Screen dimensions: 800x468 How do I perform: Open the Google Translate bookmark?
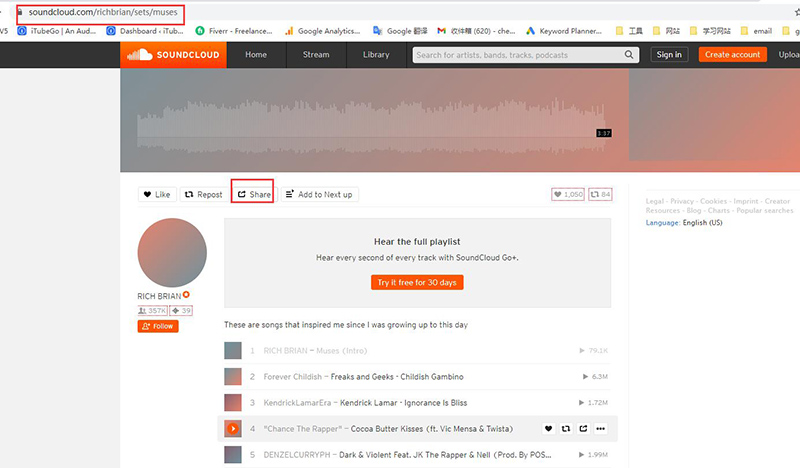coord(400,31)
